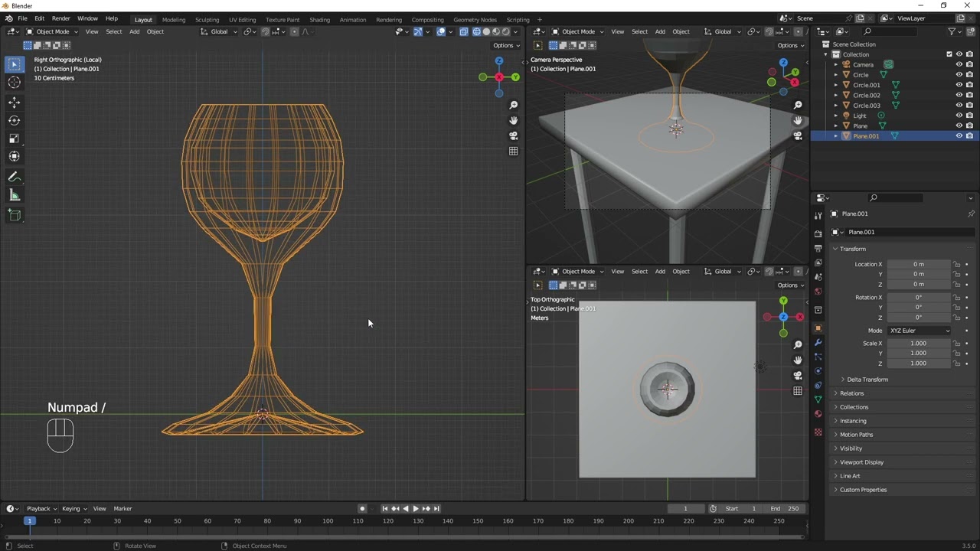Open the File menu
980x551 pixels.
coord(23,19)
